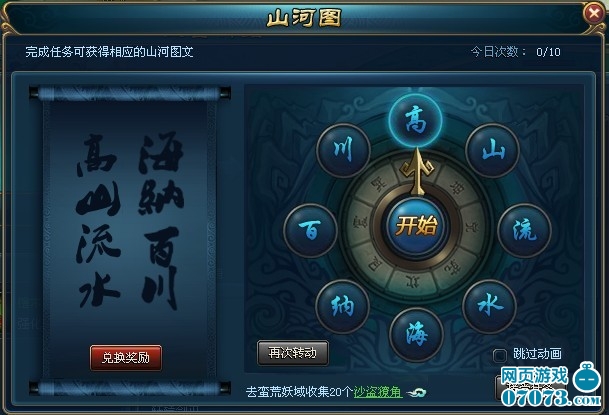Click the golden arrow pointer on wheel
Screen dimensions: 609x415
coord(418,172)
